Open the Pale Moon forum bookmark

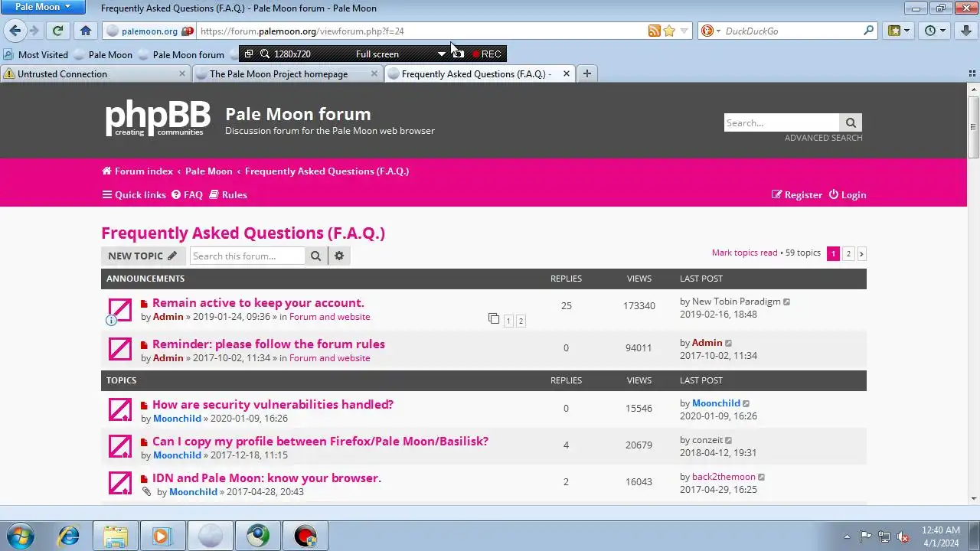[181, 54]
